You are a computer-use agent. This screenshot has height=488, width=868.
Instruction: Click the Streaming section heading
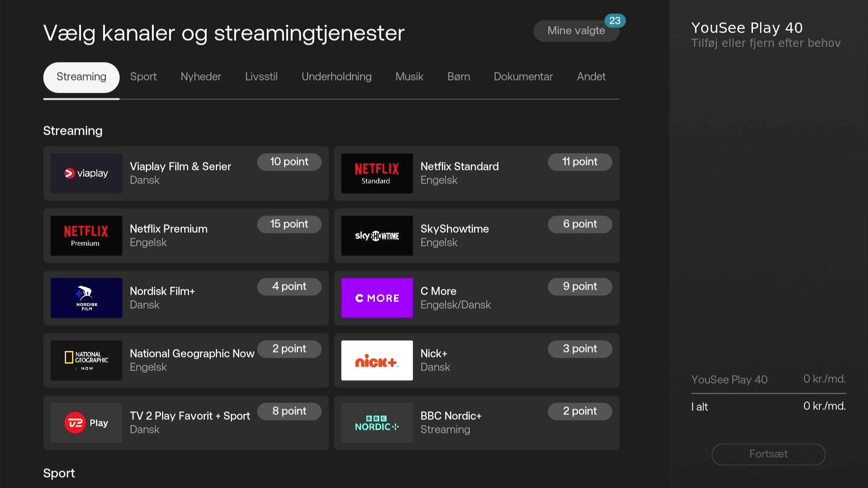pos(73,131)
